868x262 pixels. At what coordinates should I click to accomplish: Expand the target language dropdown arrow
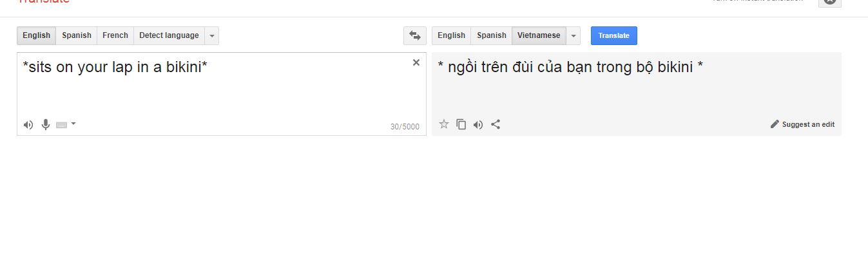point(574,35)
